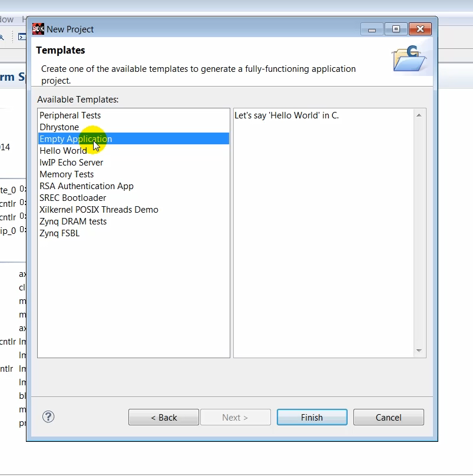Select the RSA Authentication App template
Image resolution: width=473 pixels, height=476 pixels.
86,186
